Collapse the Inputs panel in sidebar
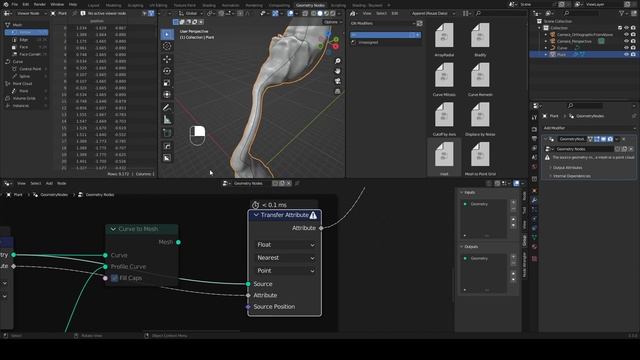This screenshot has height=360, width=640. click(x=462, y=193)
